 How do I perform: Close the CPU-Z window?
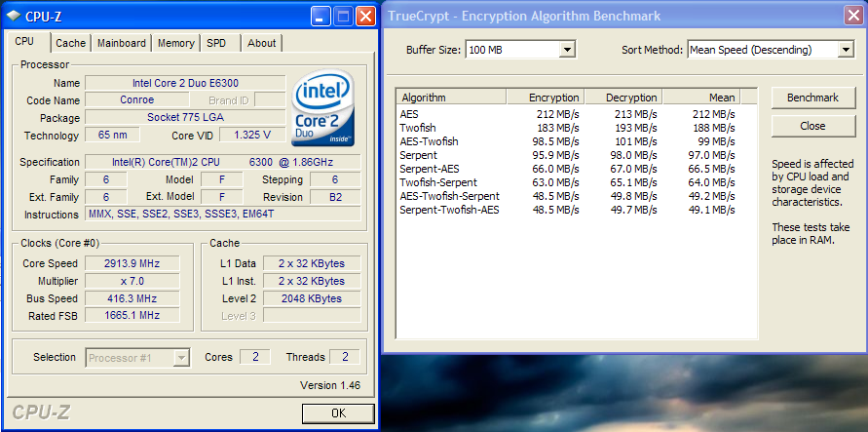pyautogui.click(x=365, y=16)
